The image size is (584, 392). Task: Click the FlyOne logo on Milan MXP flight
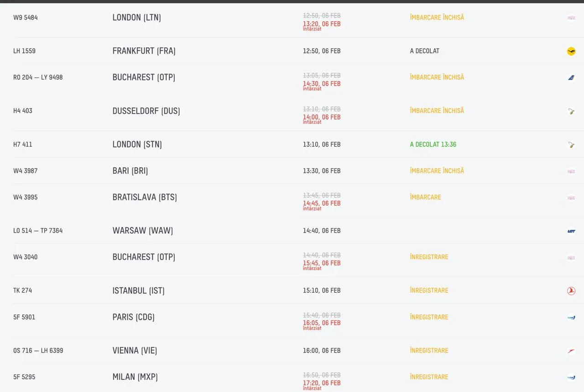click(x=571, y=377)
